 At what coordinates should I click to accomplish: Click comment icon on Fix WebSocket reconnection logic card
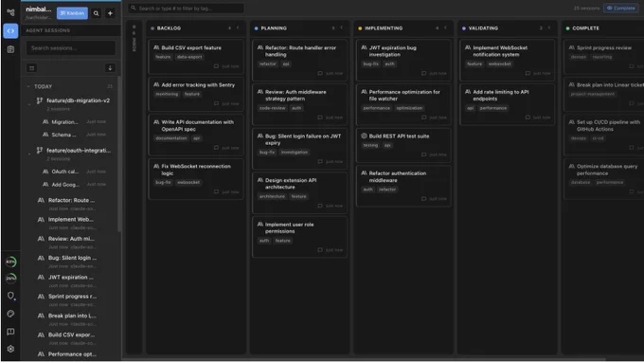217,191
